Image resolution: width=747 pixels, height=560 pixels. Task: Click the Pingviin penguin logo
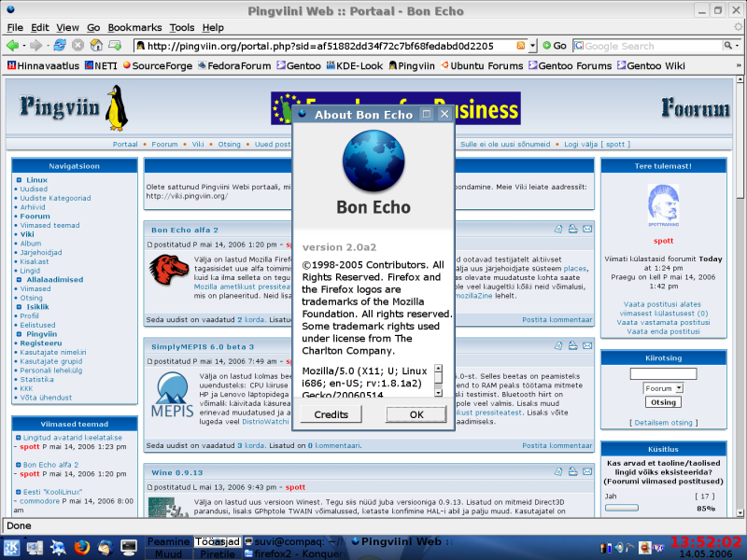click(117, 107)
